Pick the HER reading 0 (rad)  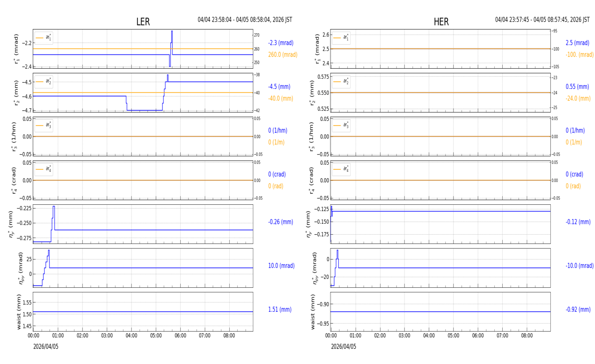click(573, 186)
